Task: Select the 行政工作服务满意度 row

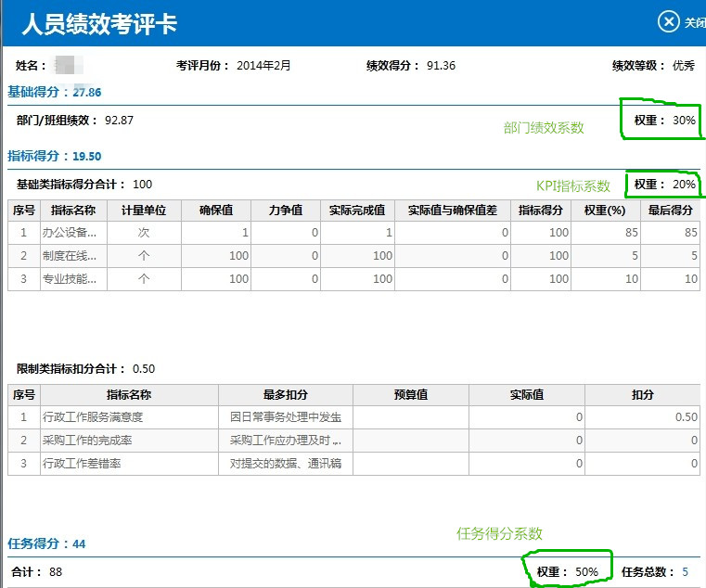Action: point(93,417)
